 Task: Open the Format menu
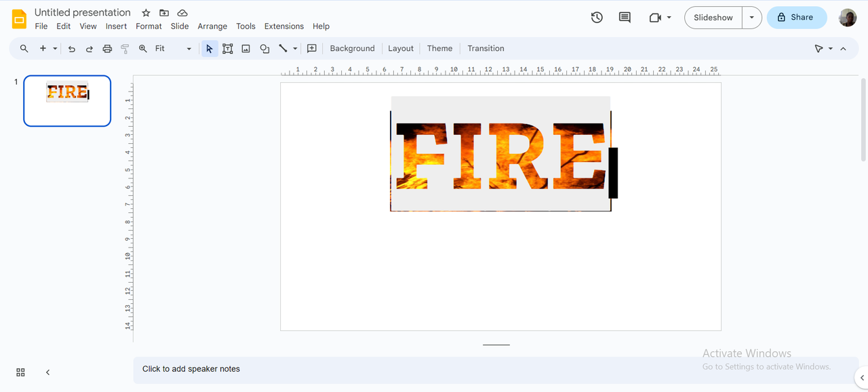[149, 26]
